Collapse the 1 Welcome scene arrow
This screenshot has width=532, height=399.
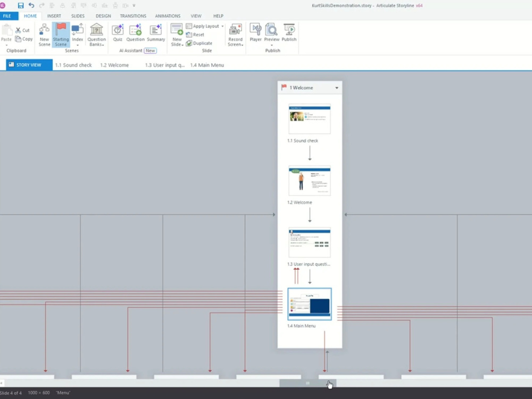pos(337,88)
